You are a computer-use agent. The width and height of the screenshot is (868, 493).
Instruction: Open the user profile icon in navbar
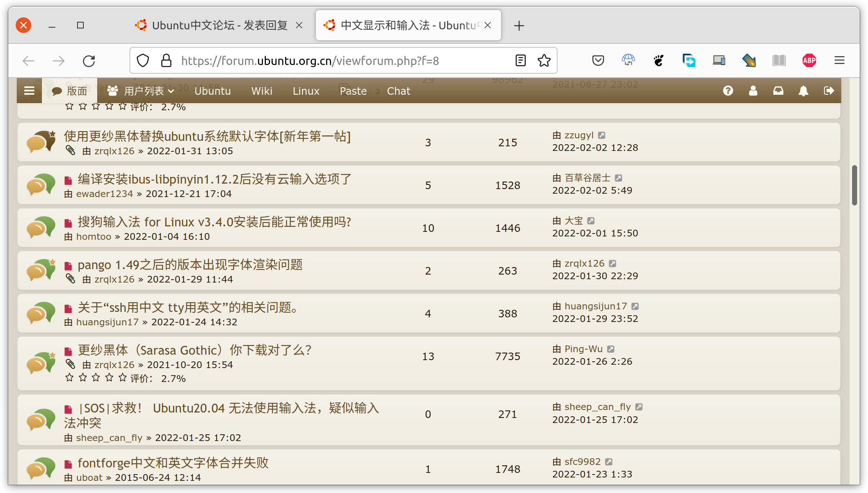pyautogui.click(x=753, y=91)
